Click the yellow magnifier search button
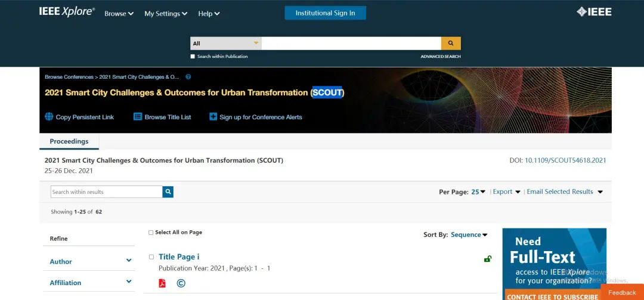 (451, 43)
